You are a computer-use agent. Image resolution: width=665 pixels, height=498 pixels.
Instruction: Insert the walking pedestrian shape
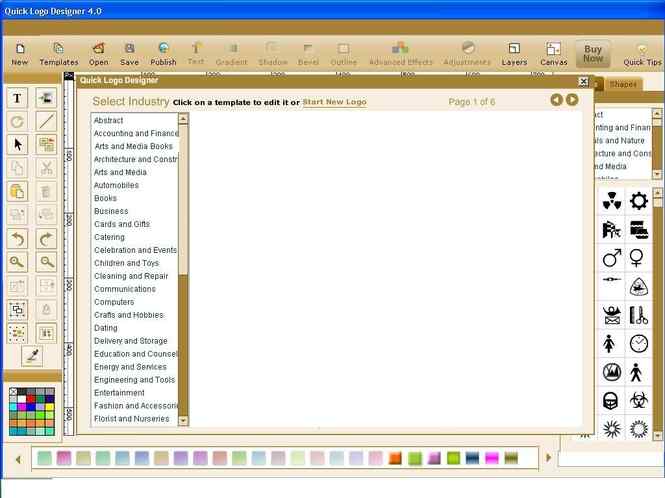pyautogui.click(x=636, y=372)
